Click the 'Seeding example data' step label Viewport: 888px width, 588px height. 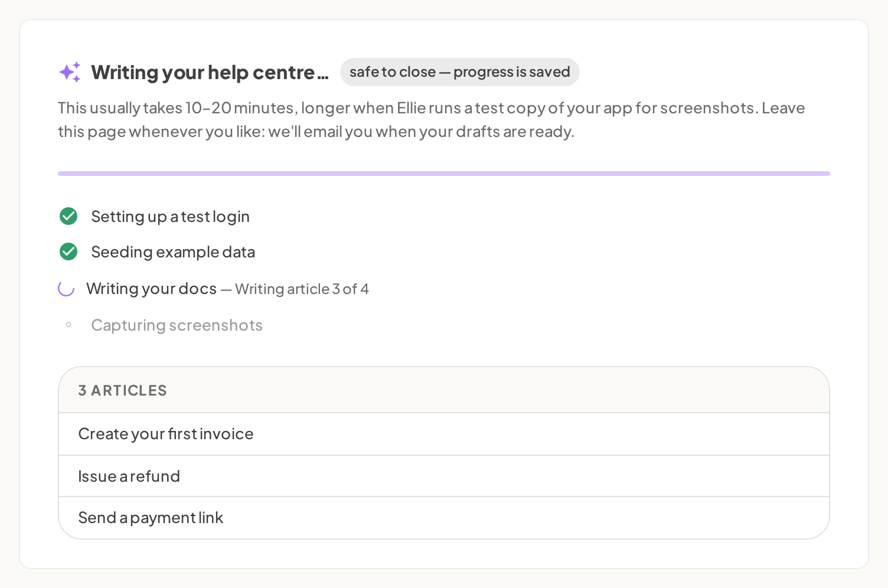173,252
